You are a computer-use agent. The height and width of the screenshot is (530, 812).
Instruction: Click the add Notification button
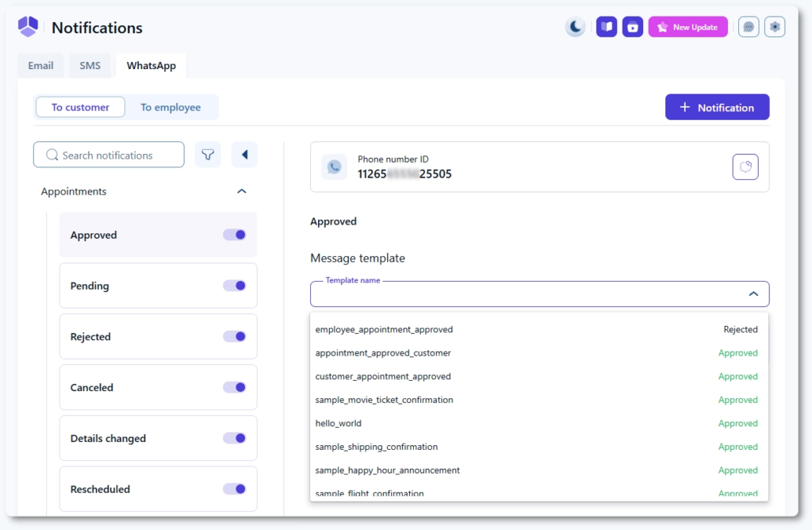pyautogui.click(x=717, y=107)
